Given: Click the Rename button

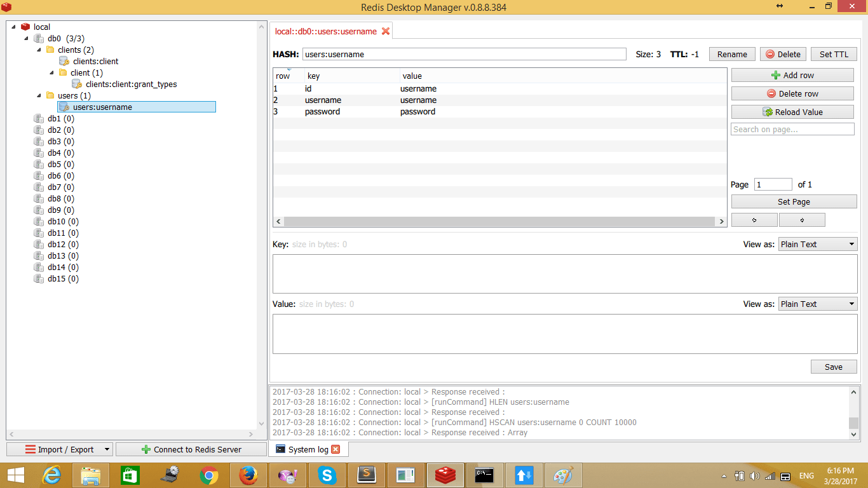Looking at the screenshot, I should [x=732, y=54].
